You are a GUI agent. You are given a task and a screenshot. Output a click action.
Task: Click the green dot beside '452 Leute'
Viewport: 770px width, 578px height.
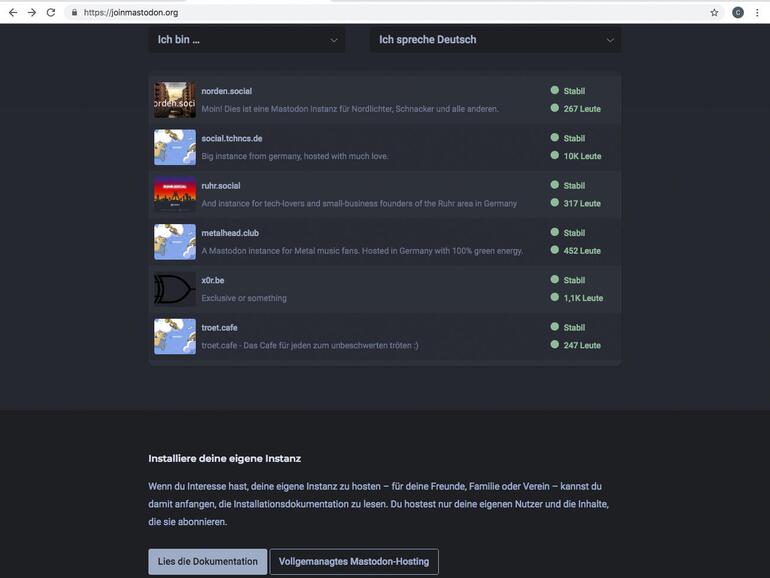coord(554,250)
